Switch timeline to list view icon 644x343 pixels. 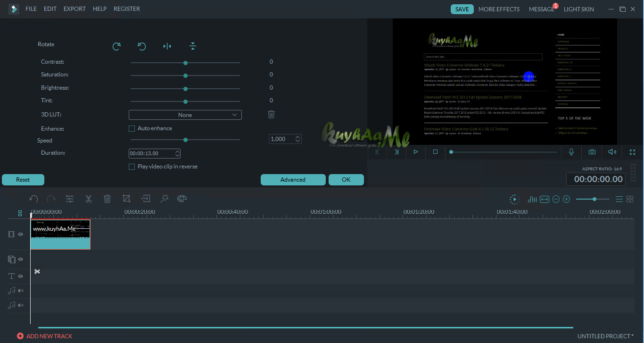(619, 200)
